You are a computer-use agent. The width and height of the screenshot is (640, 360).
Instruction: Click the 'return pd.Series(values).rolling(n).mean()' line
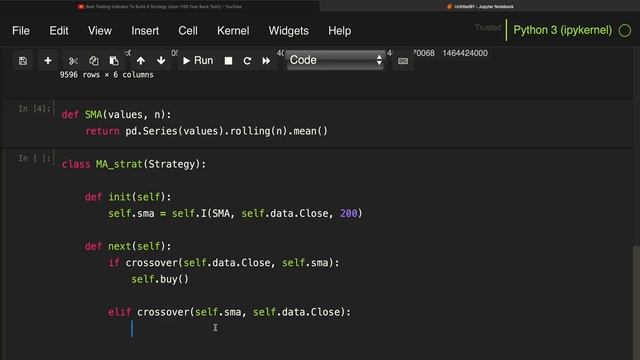point(207,131)
